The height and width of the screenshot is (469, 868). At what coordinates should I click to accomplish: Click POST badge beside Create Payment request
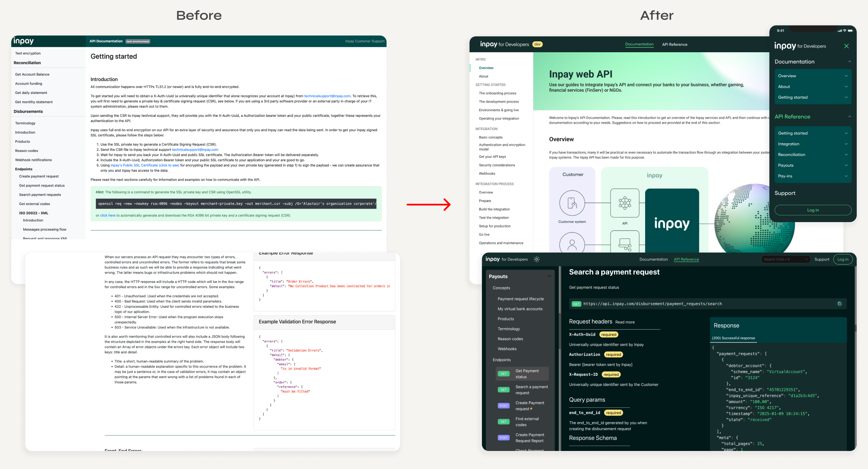tap(504, 406)
